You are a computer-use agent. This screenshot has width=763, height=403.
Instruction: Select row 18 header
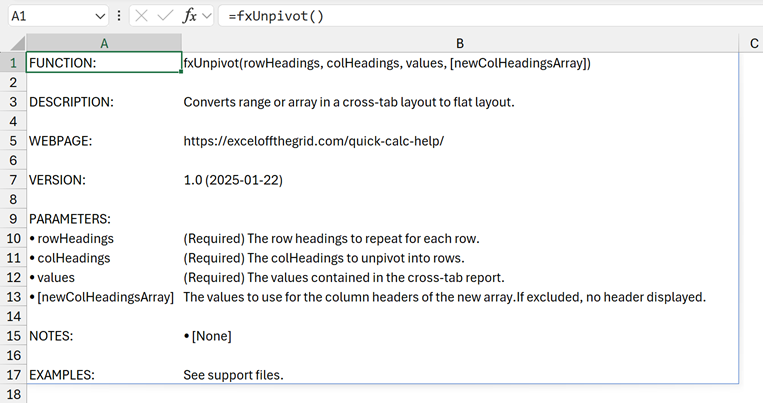(13, 394)
